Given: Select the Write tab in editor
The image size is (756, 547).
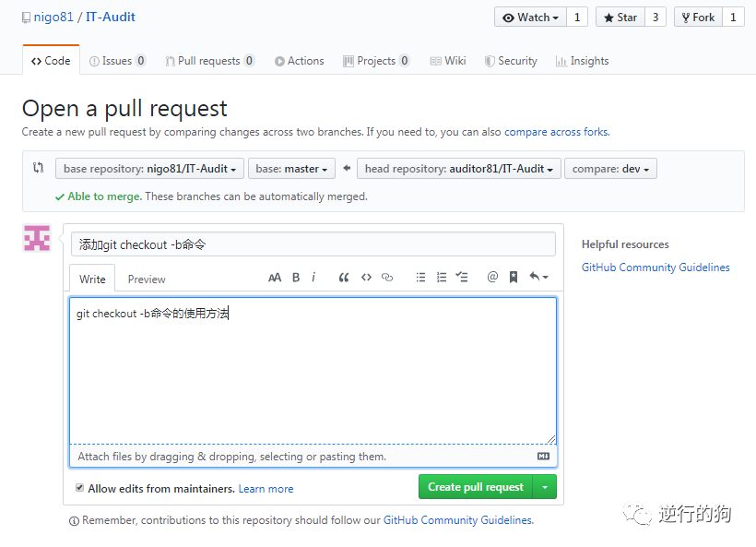Looking at the screenshot, I should (92, 279).
